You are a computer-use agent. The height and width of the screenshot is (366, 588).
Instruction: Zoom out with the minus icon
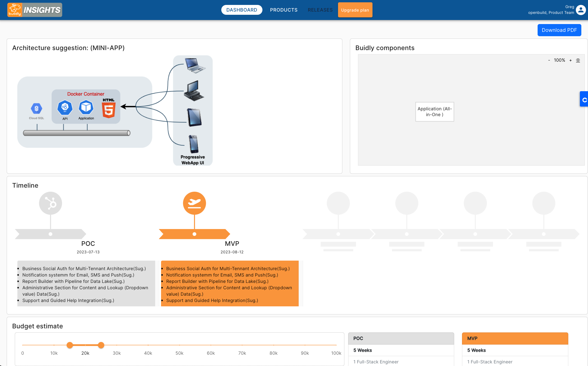(x=549, y=60)
